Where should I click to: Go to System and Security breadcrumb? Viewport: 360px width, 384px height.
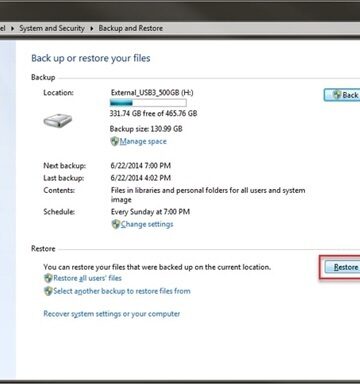[x=52, y=28]
